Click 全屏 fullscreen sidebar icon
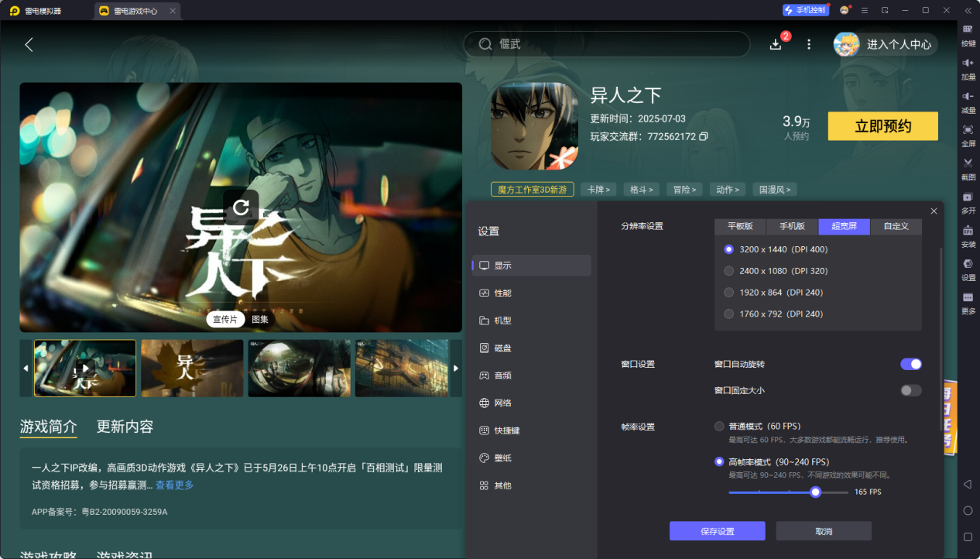This screenshot has width=980, height=559. 968,135
